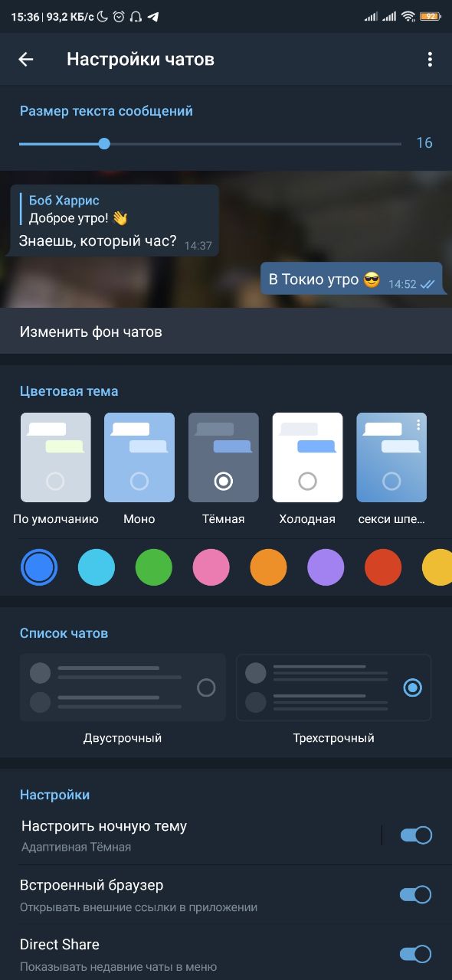This screenshot has width=452, height=980.
Task: Toggle Direct Share switch
Action: pyautogui.click(x=417, y=954)
